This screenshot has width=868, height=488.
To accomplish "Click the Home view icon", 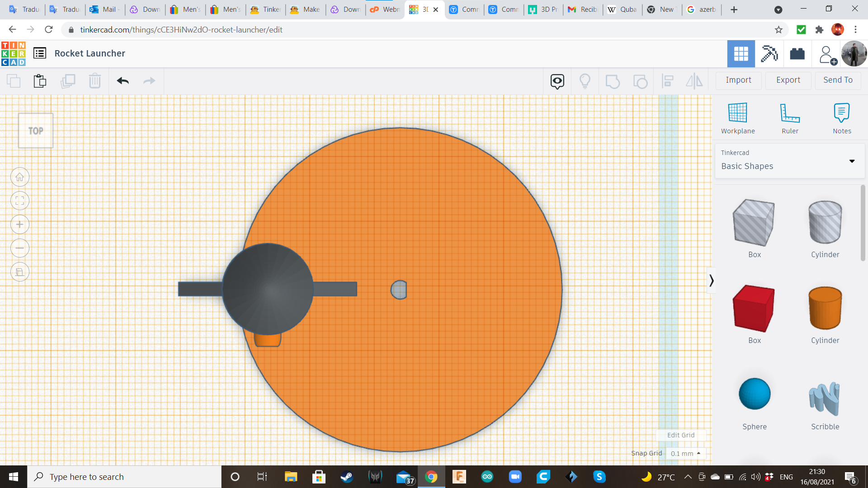I will [x=20, y=177].
